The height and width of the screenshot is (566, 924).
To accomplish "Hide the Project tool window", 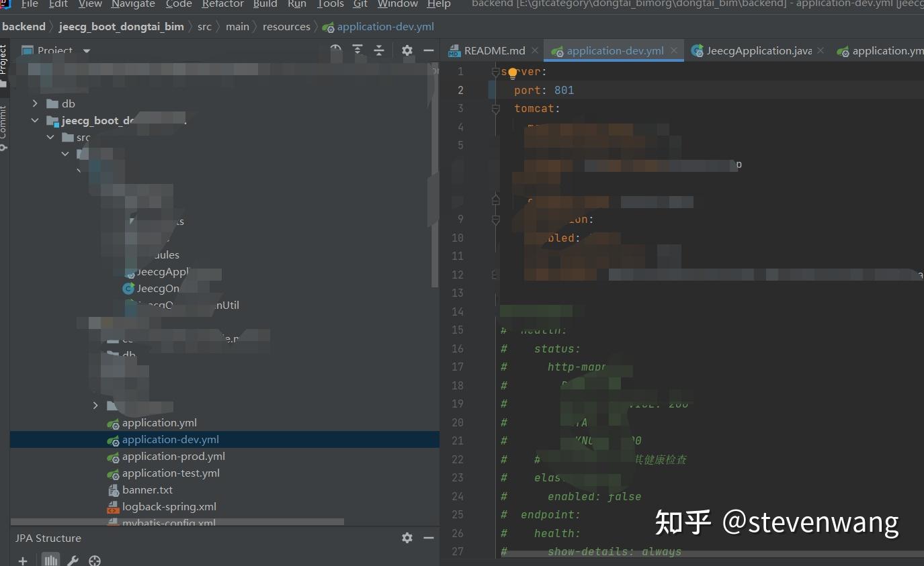I will click(428, 50).
